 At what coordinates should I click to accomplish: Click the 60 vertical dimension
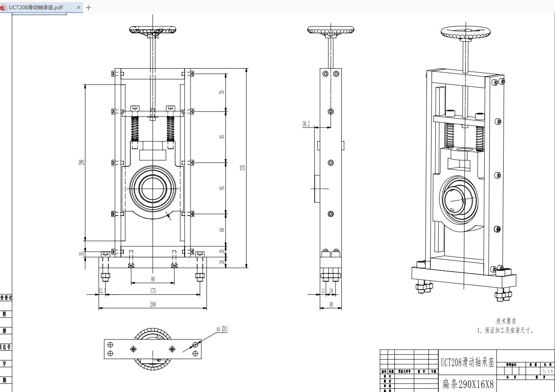coord(222,230)
